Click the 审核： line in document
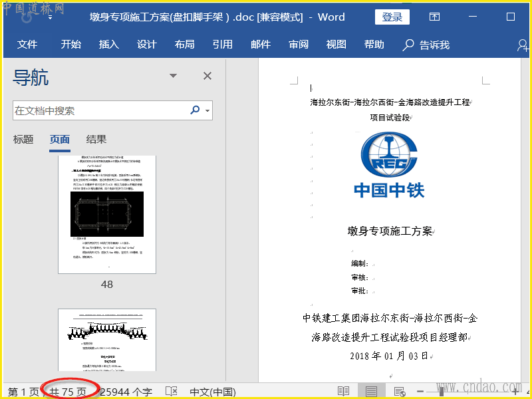Image resolution: width=532 pixels, height=399 pixels. (360, 277)
